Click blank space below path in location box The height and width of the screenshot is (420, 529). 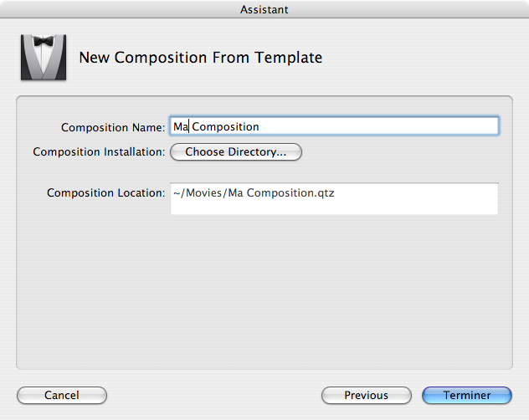pos(334,207)
